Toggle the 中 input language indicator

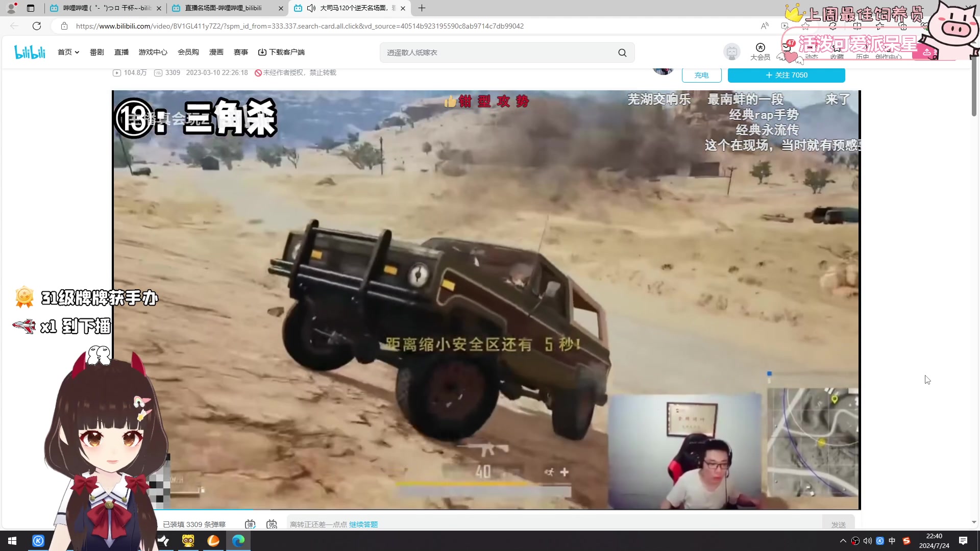click(892, 541)
